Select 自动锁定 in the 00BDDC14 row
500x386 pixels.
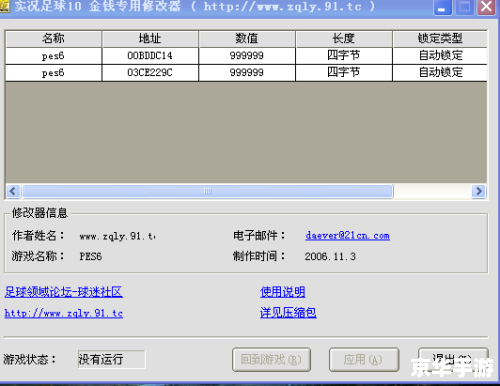click(x=440, y=56)
